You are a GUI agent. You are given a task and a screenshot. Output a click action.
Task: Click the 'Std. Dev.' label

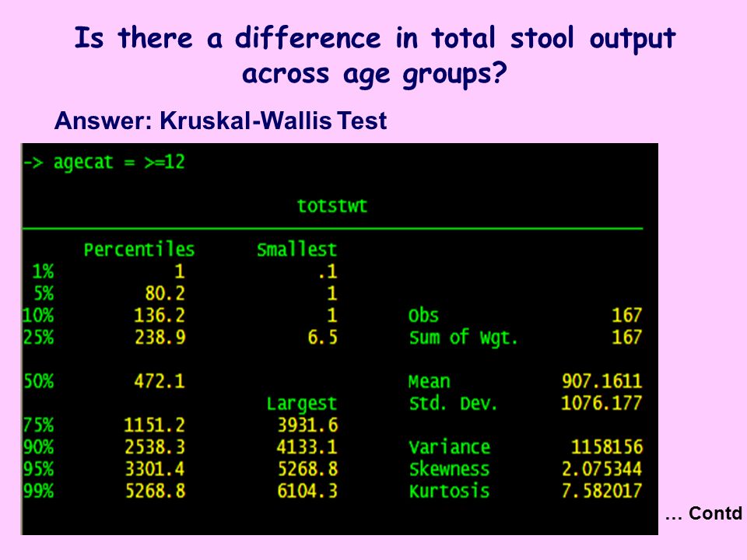(453, 403)
